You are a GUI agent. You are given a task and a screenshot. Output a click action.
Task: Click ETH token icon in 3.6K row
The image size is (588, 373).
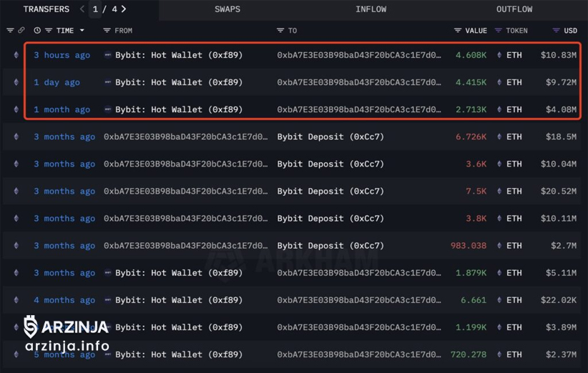(499, 164)
